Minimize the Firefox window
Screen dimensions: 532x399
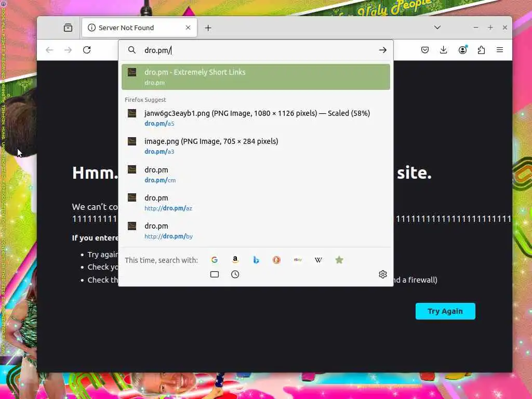pos(476,28)
